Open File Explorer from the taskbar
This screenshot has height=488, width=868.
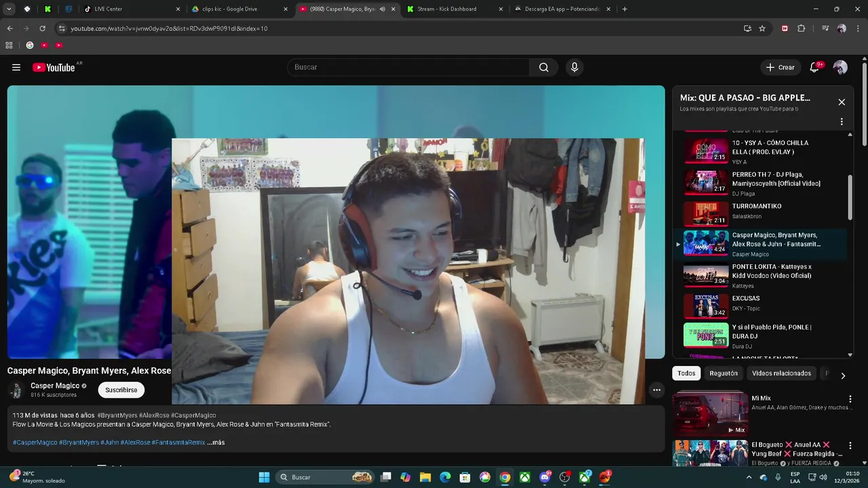(425, 477)
